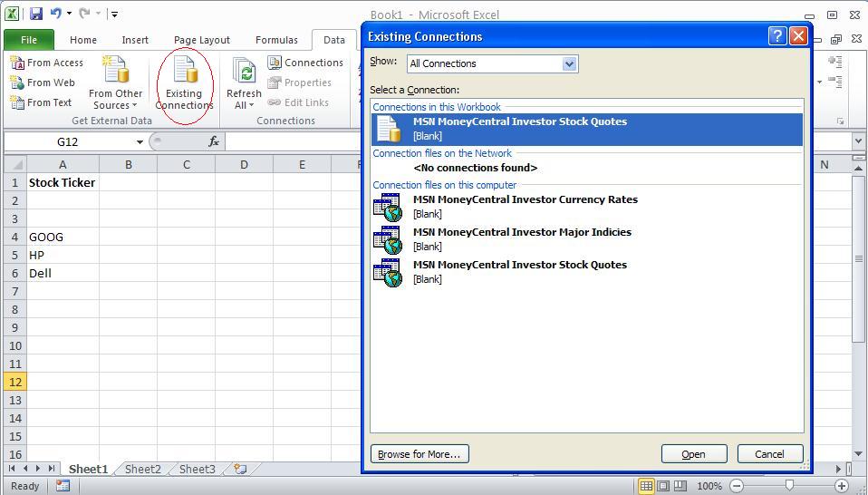This screenshot has width=868, height=495.
Task: Click the Excel application icon in the title bar
Action: click(x=12, y=14)
